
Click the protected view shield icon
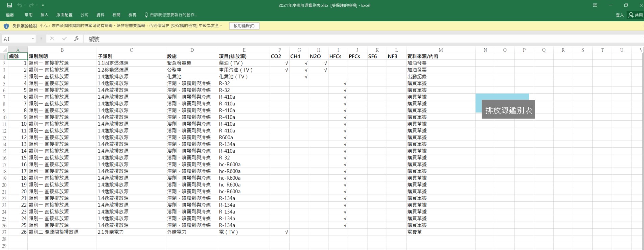pos(6,26)
